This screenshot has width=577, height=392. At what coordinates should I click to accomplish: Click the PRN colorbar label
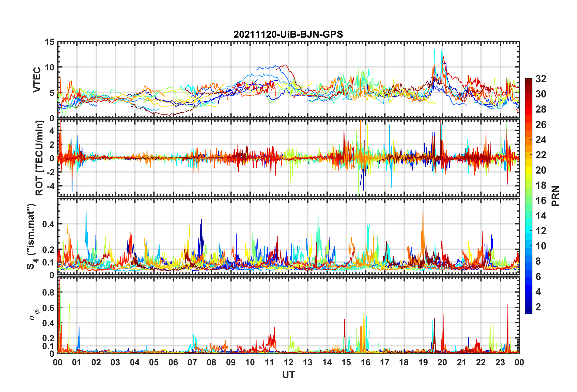(555, 196)
